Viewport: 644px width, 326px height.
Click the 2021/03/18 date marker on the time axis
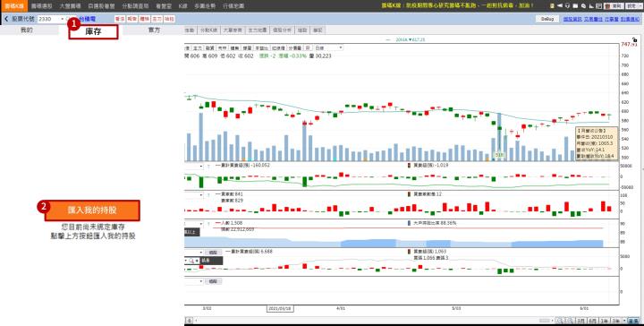[280, 308]
